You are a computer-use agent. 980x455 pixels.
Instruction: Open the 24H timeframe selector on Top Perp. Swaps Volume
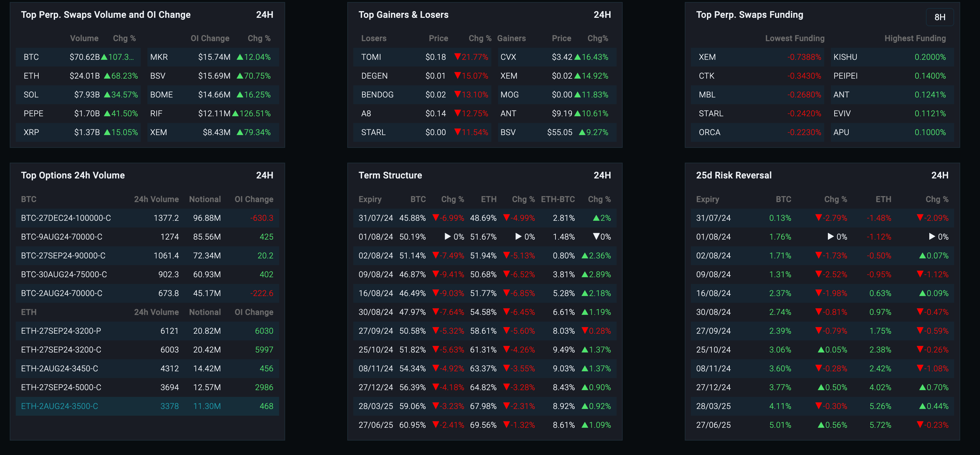coord(265,15)
